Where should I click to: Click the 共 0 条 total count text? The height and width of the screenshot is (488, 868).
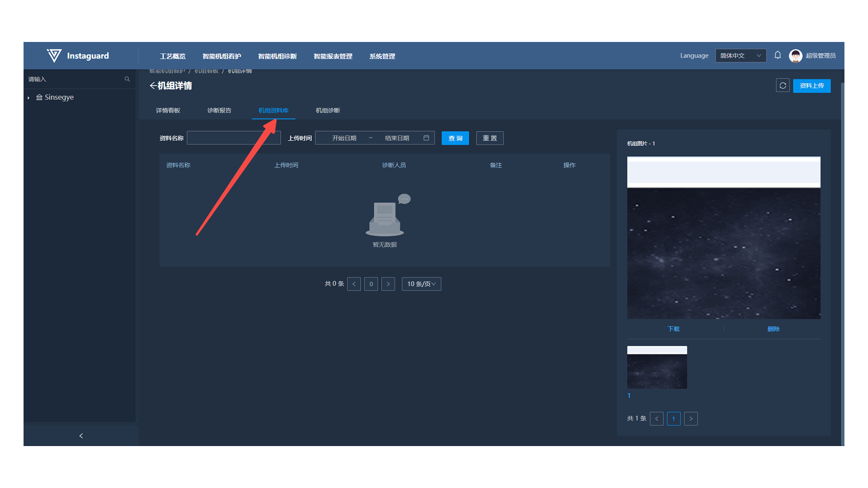(334, 284)
